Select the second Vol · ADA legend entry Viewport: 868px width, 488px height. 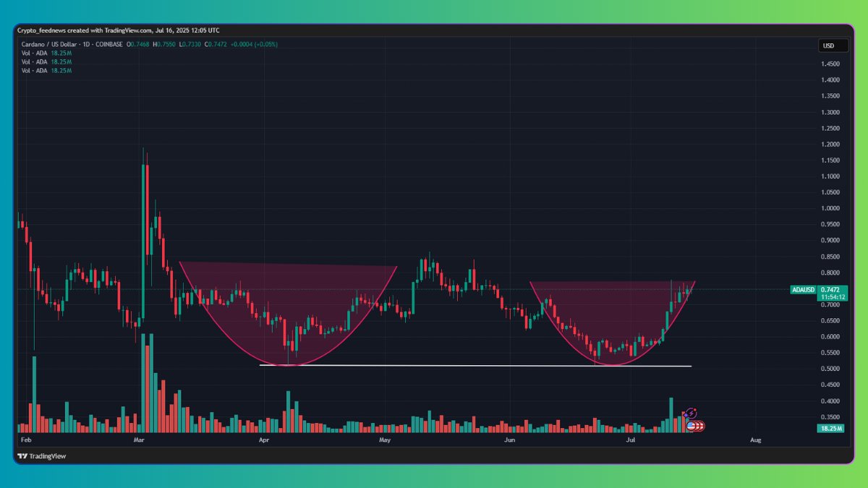tap(36, 61)
